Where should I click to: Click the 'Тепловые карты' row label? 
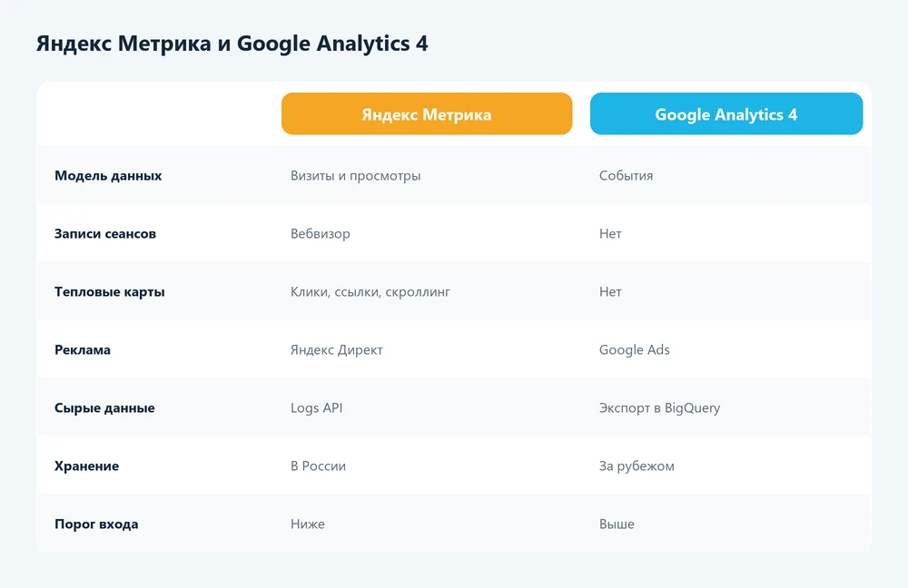(110, 291)
